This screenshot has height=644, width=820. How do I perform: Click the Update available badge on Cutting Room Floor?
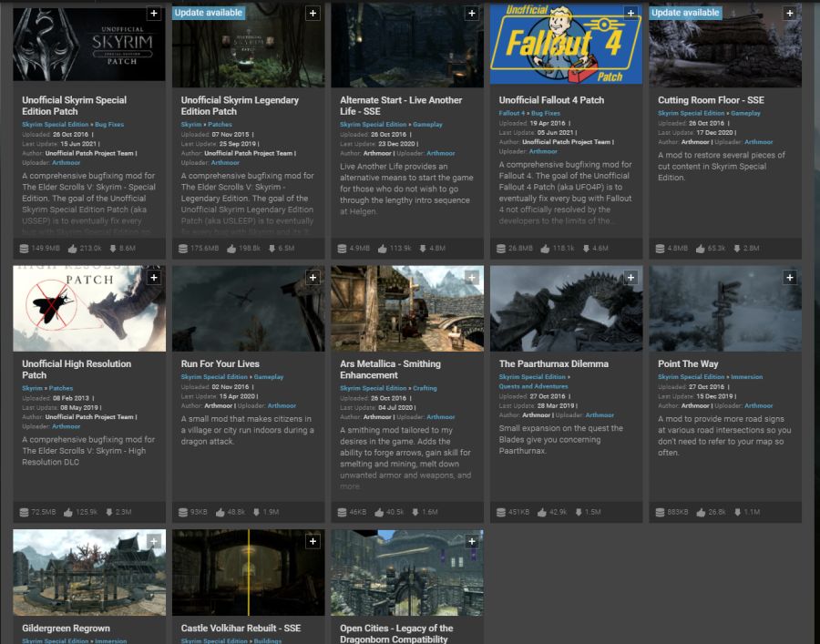pos(685,13)
